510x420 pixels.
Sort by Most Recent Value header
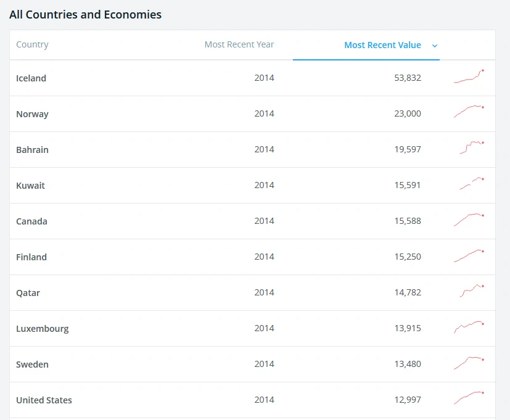382,45
